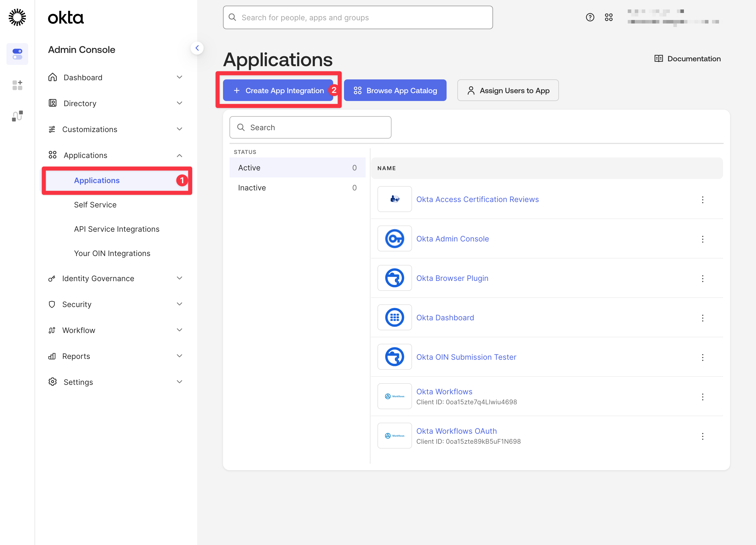Collapse the Applications menu chevron
This screenshot has height=545, width=756.
tap(179, 155)
